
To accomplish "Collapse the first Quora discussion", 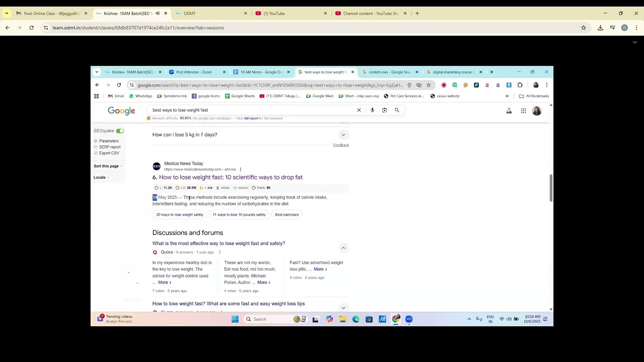I will pyautogui.click(x=343, y=248).
